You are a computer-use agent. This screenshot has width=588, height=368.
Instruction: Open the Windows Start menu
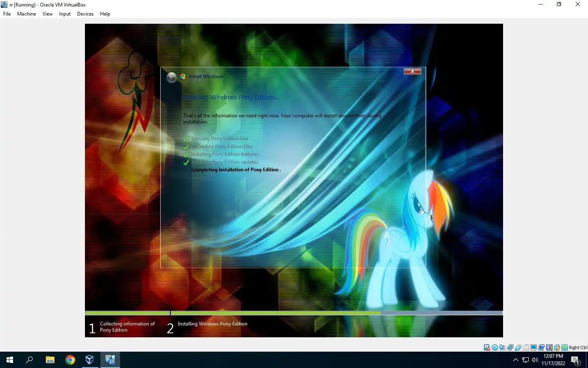(10, 360)
